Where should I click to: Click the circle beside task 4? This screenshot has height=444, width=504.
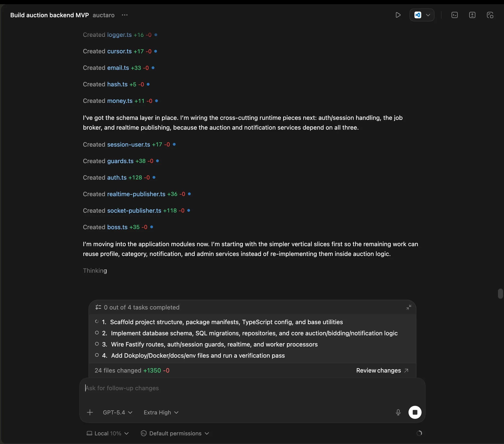97,355
